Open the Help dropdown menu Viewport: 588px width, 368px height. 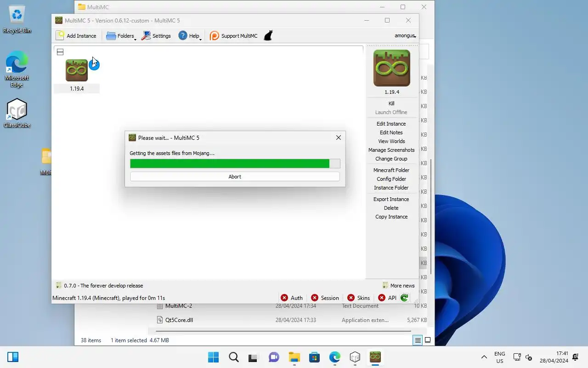pos(190,36)
